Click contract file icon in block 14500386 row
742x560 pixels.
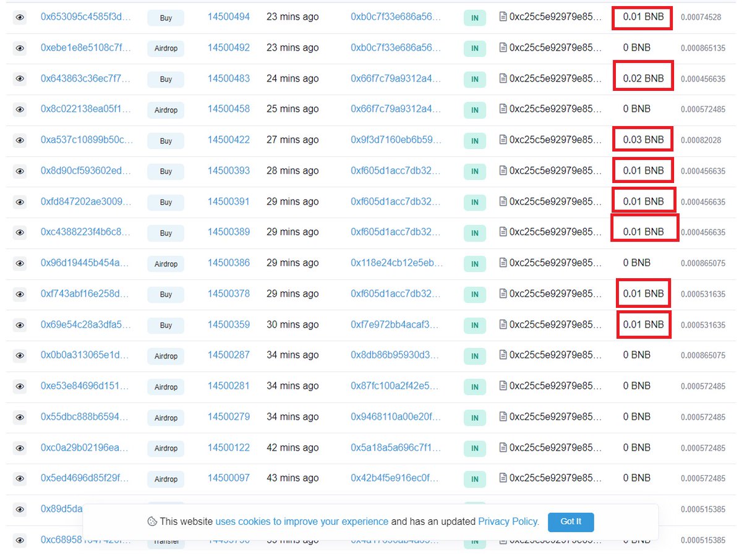(503, 263)
